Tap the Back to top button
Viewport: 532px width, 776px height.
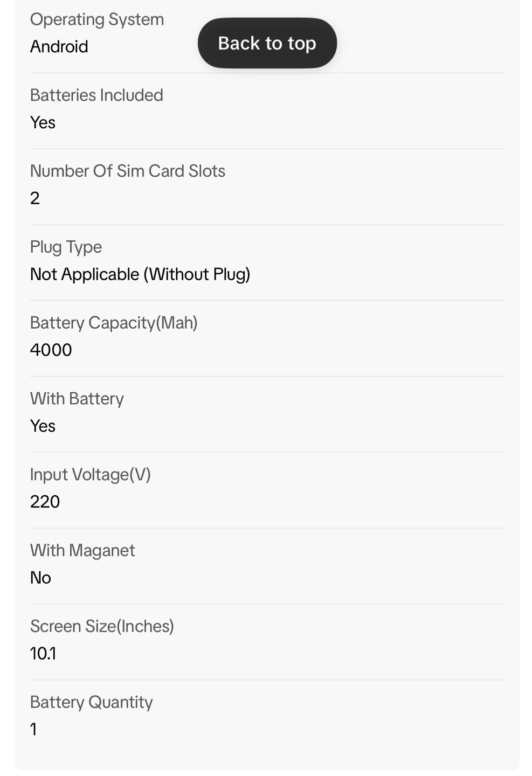[x=267, y=43]
